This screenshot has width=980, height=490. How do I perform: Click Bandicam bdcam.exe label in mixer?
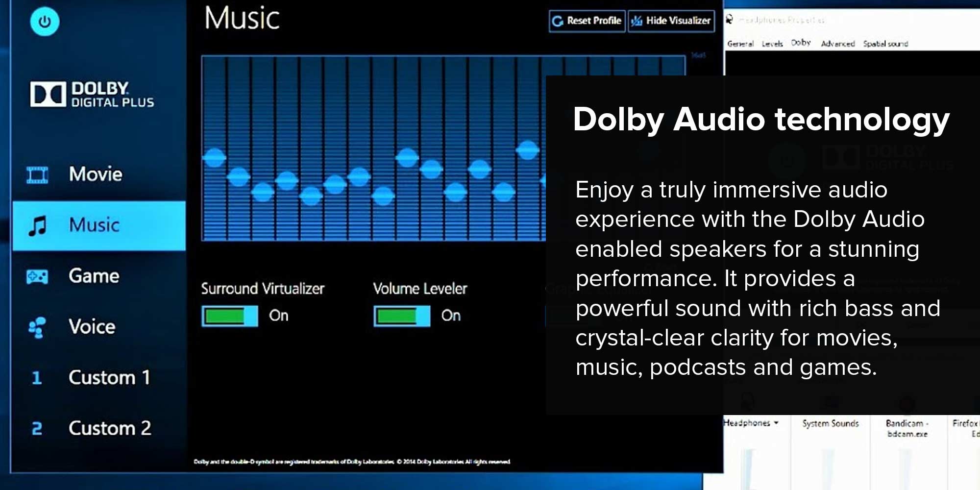point(906,428)
